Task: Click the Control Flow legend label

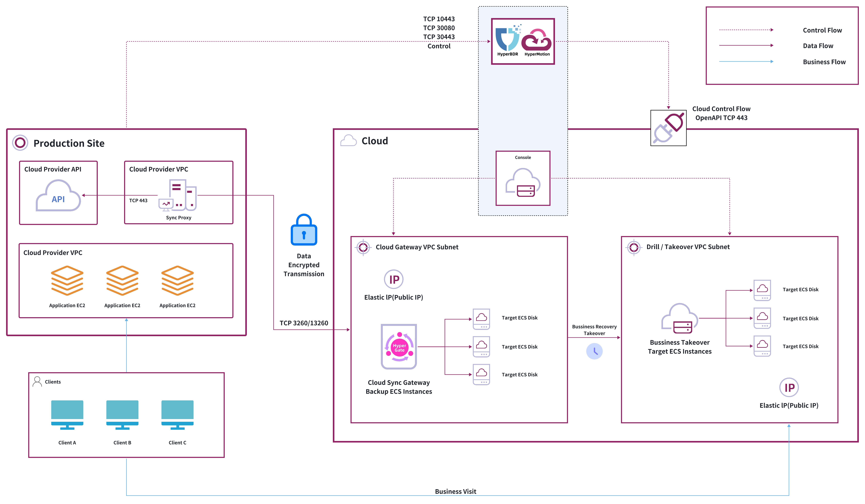Action: (822, 30)
